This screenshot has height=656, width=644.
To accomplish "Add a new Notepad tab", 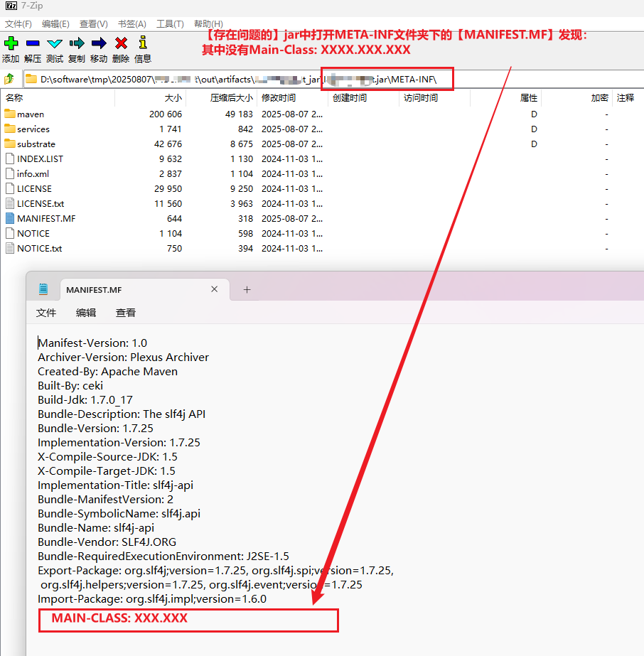I will [247, 289].
